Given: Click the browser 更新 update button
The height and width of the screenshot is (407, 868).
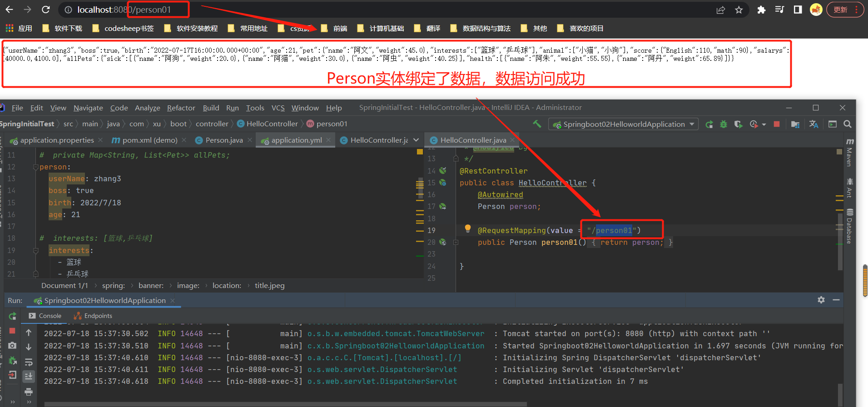Looking at the screenshot, I should [x=845, y=10].
